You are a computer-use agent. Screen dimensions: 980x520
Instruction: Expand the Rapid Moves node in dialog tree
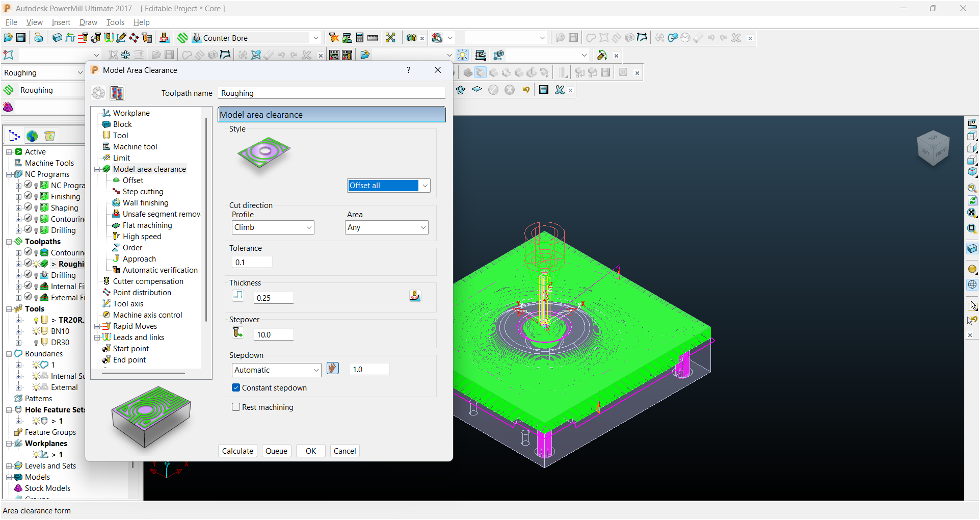click(97, 326)
